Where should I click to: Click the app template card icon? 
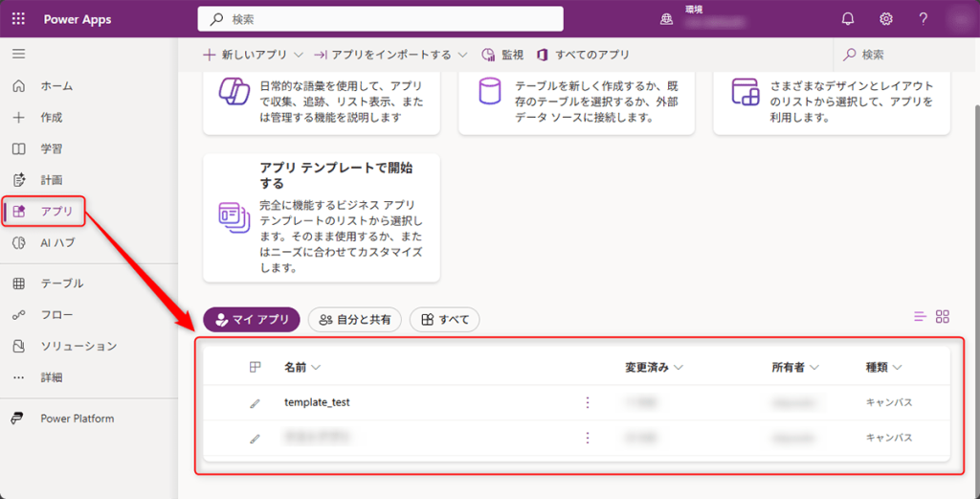[x=234, y=218]
